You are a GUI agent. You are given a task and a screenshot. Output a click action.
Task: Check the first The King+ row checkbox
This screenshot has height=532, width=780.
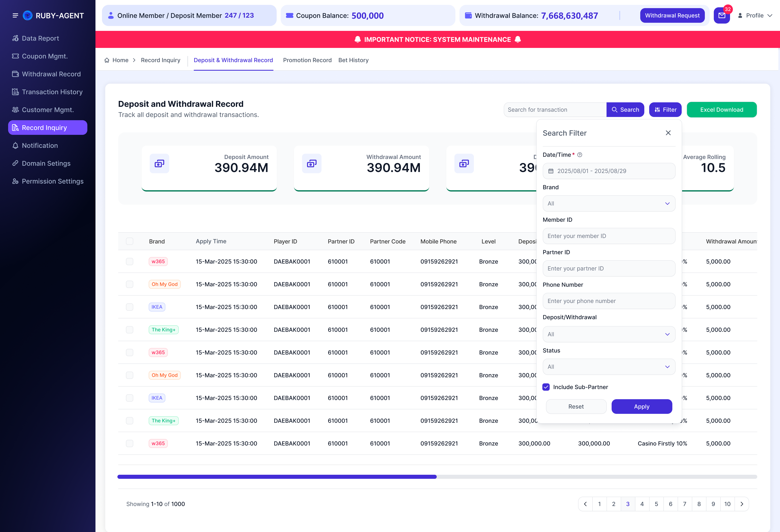[130, 330]
